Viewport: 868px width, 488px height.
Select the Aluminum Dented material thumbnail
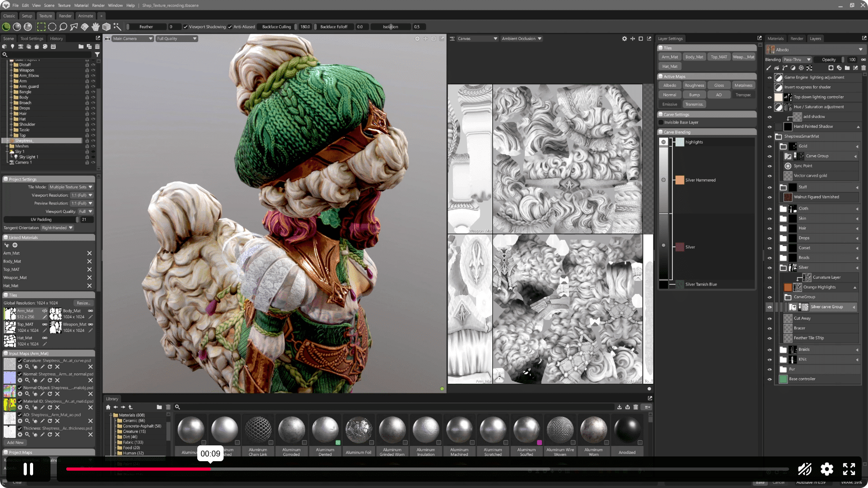click(x=325, y=429)
